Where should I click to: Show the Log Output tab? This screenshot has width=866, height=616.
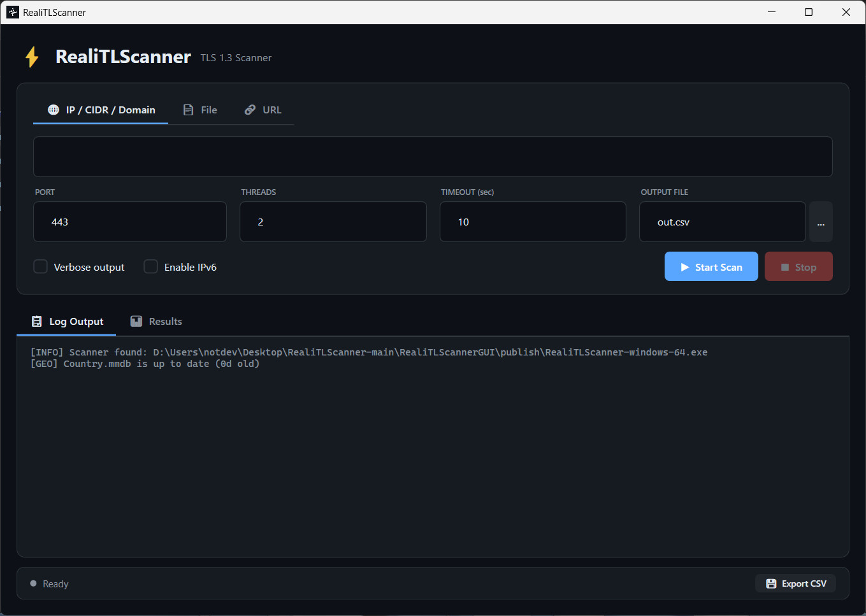tap(66, 322)
